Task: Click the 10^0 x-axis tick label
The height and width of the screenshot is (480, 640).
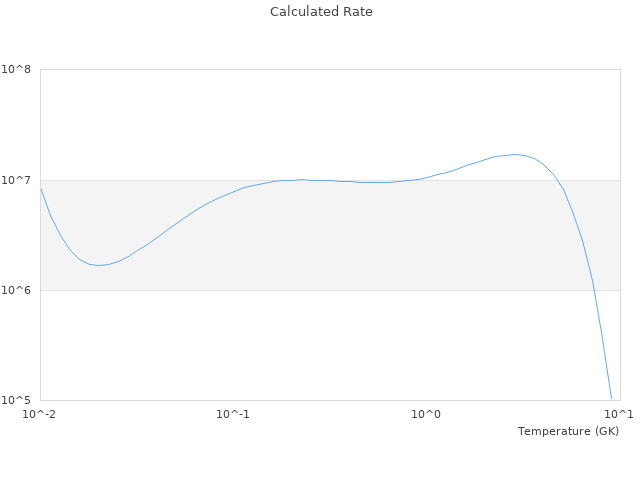Action: tap(427, 414)
